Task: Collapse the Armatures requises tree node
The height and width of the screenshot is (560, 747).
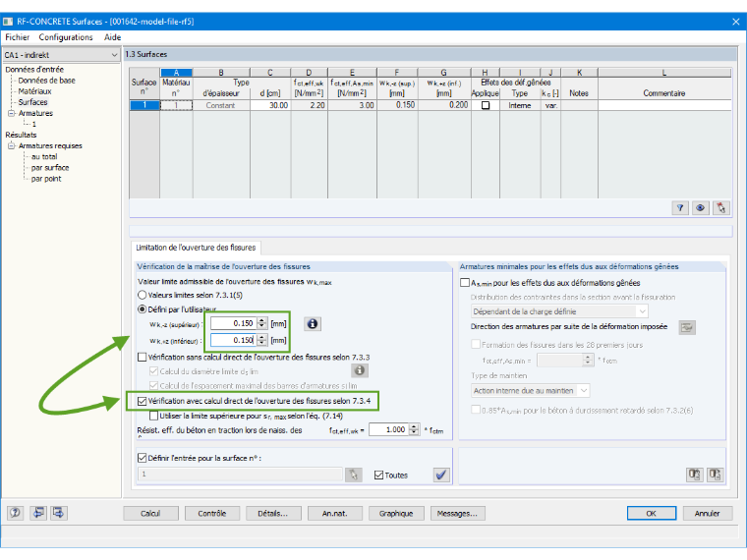Action: pyautogui.click(x=12, y=145)
